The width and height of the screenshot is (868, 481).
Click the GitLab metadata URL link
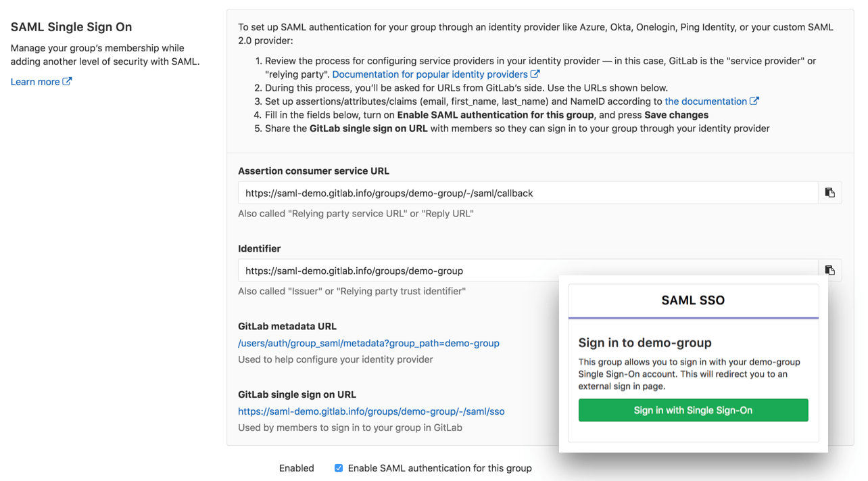pyautogui.click(x=368, y=343)
